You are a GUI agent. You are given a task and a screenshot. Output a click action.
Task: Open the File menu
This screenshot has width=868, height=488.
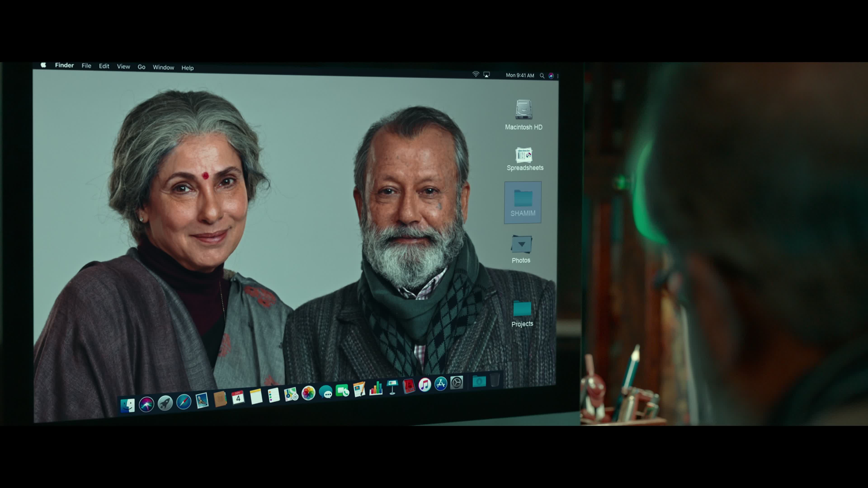tap(86, 66)
